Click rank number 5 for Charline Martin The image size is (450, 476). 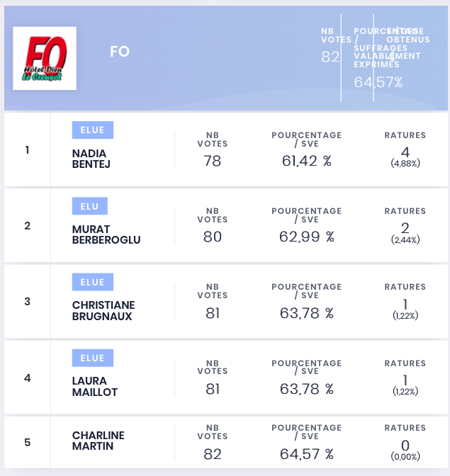click(28, 442)
